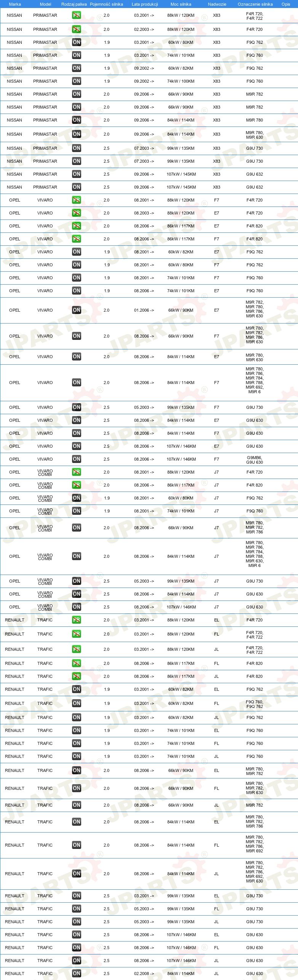Image resolution: width=298 pixels, height=980 pixels.
Task: Click ON icon in Renault Trafic 66kW / 90KM JL row
Action: pos(77,805)
